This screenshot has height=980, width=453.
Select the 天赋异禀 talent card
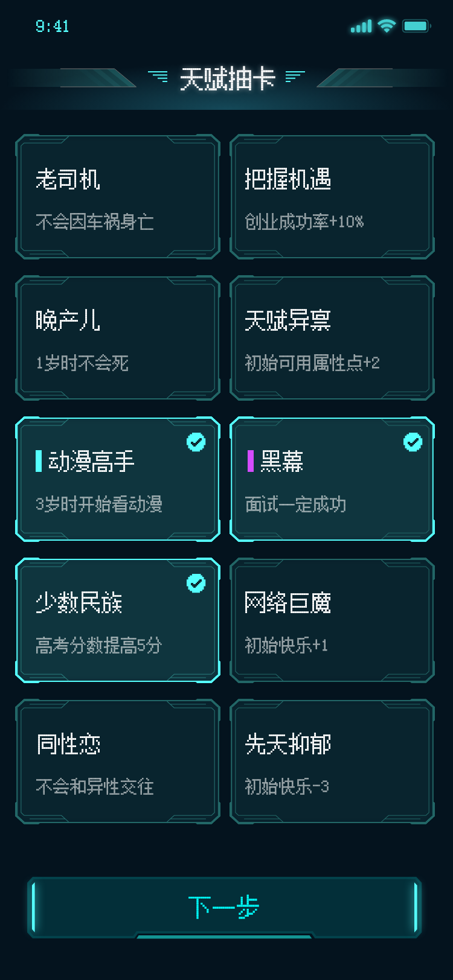coord(332,338)
